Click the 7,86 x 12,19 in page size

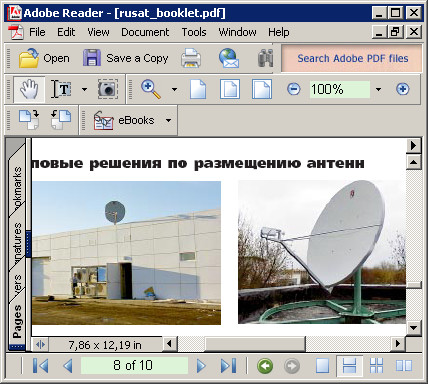(x=105, y=345)
